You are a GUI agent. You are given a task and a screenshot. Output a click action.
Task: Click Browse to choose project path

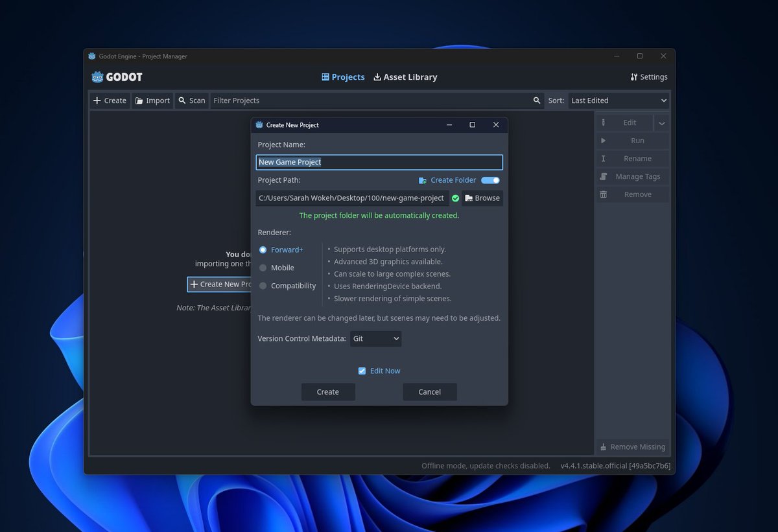tap(482, 198)
